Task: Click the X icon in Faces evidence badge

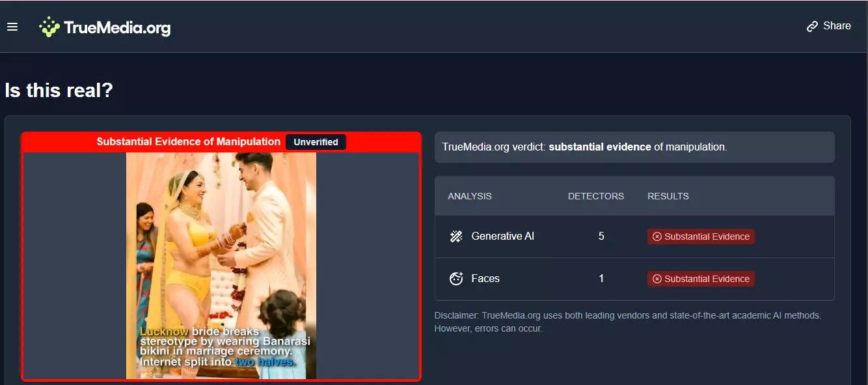Action: pos(656,279)
